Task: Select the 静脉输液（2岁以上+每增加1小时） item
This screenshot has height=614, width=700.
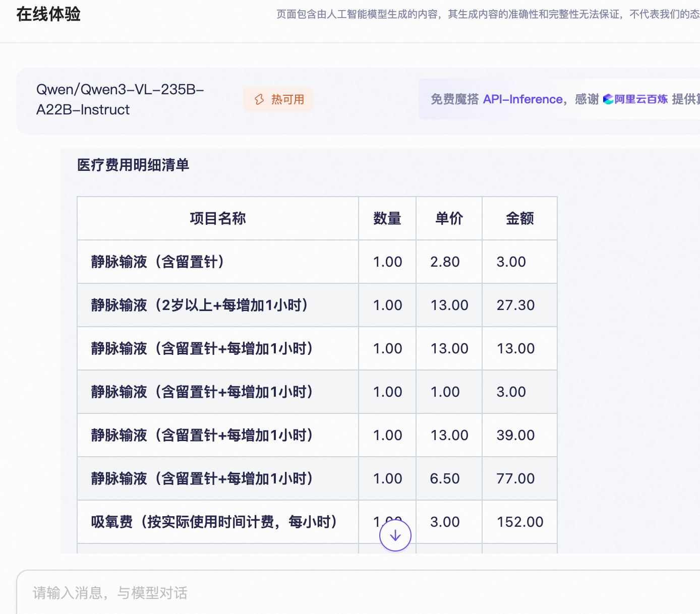Action: click(199, 305)
